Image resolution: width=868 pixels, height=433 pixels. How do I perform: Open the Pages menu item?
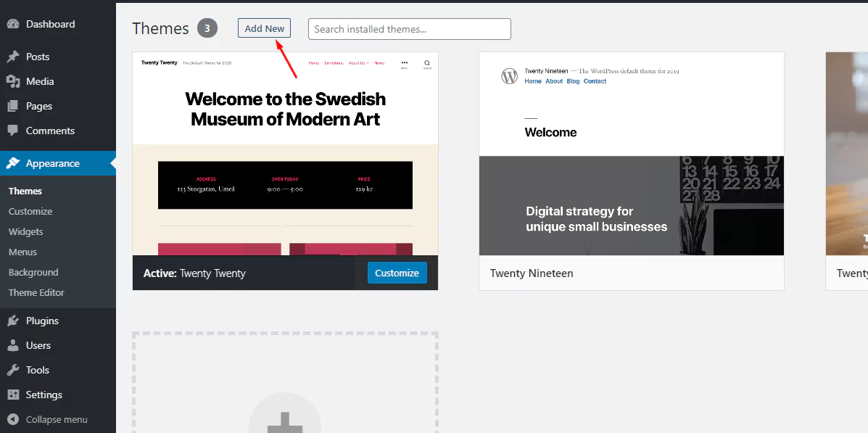pyautogui.click(x=58, y=107)
